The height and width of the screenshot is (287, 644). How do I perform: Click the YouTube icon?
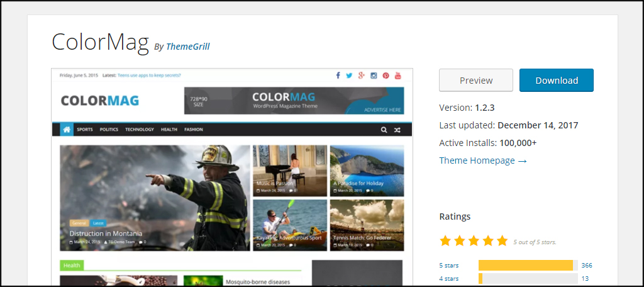pos(397,76)
